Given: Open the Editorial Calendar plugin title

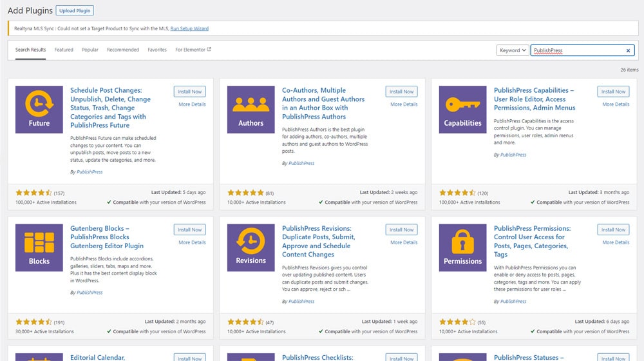Looking at the screenshot, I should tap(97, 357).
